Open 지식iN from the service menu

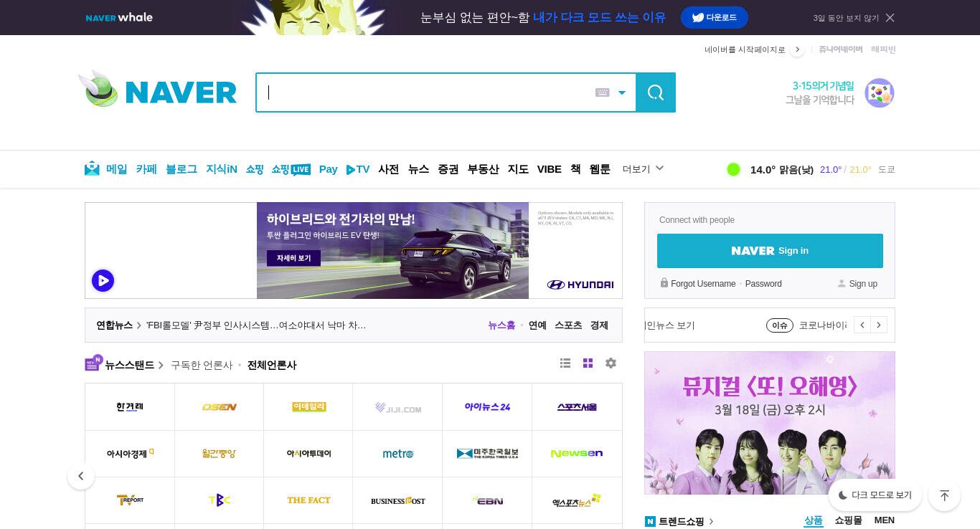[x=222, y=169]
